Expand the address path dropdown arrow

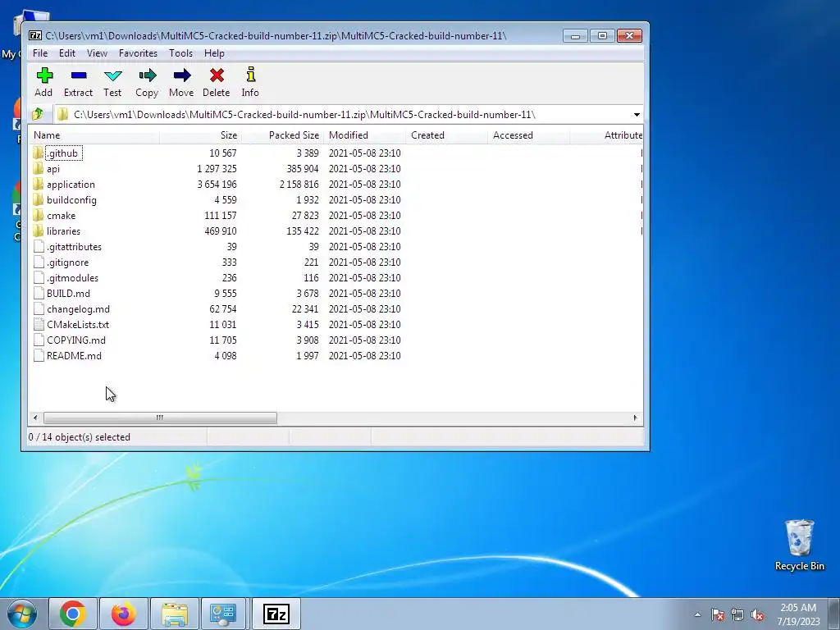coord(637,115)
